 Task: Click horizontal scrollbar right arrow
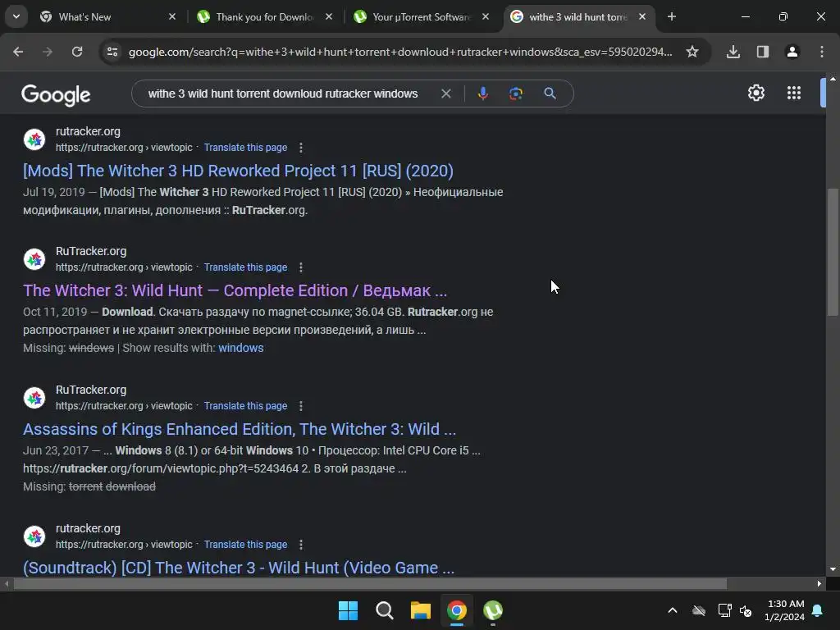[819, 584]
